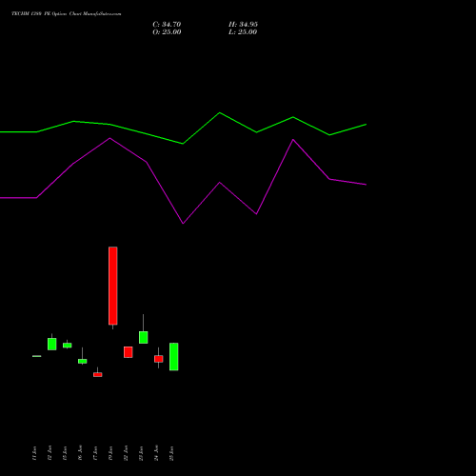Click the date axis label for day 25
476x476 pixels.
[x=171, y=453]
